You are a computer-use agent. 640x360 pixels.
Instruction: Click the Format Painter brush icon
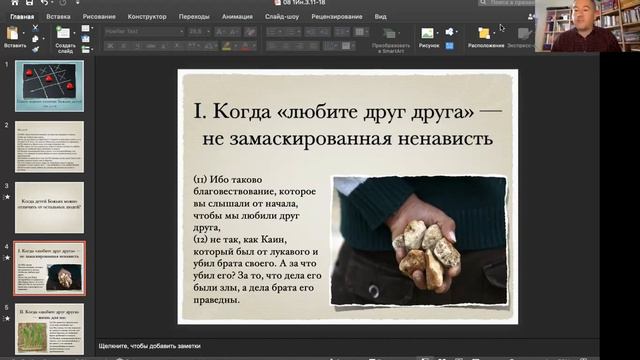tap(35, 49)
